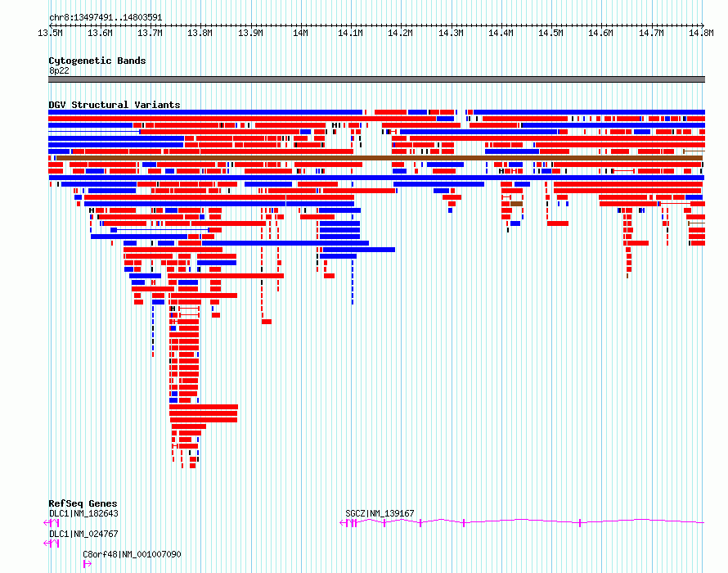This screenshot has height=573, width=728.
Task: Open the DGV Structural Variants track title
Action: pos(115,105)
